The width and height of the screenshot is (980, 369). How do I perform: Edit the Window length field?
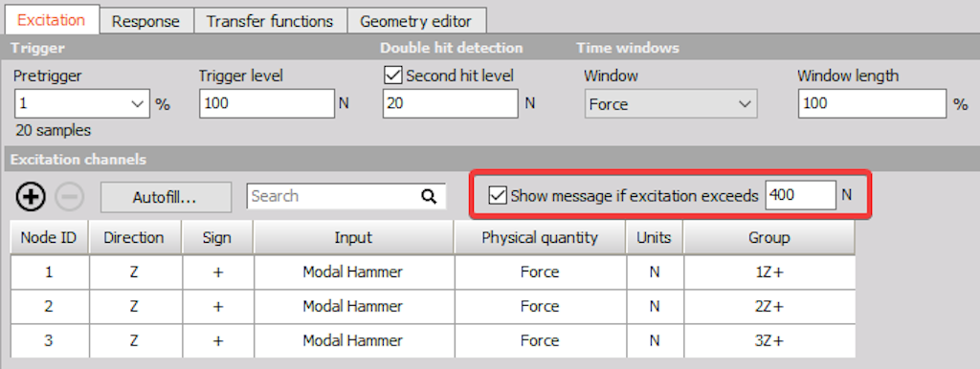click(x=872, y=103)
